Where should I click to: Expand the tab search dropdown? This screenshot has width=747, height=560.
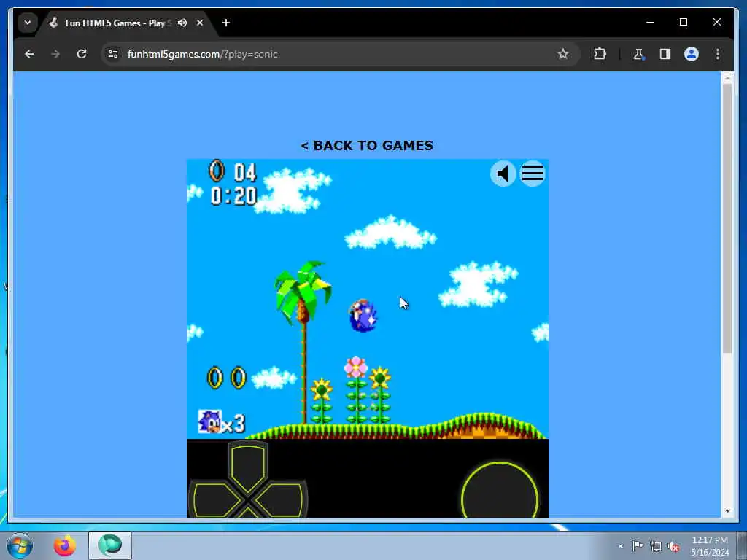point(28,23)
